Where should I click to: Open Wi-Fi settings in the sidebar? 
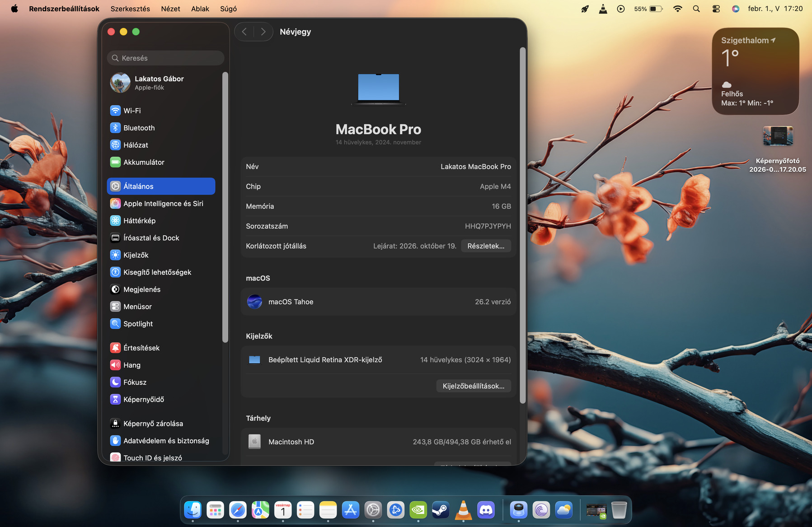pyautogui.click(x=161, y=111)
